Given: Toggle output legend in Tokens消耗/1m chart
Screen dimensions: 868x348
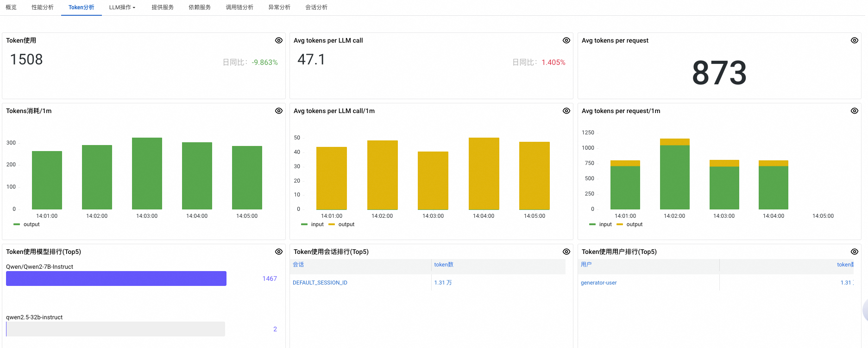Looking at the screenshot, I should click(31, 224).
